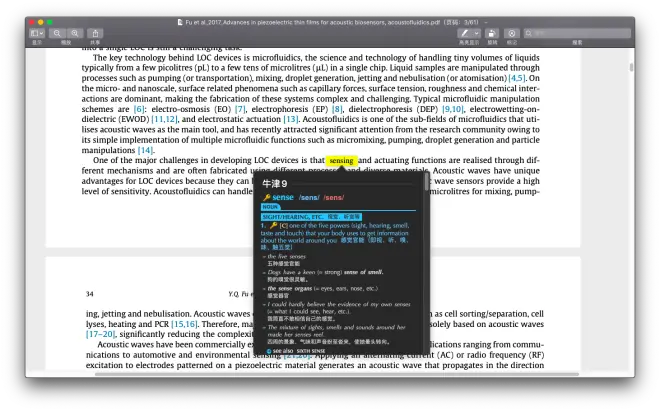Open the sidebar view options menu

tap(37, 33)
